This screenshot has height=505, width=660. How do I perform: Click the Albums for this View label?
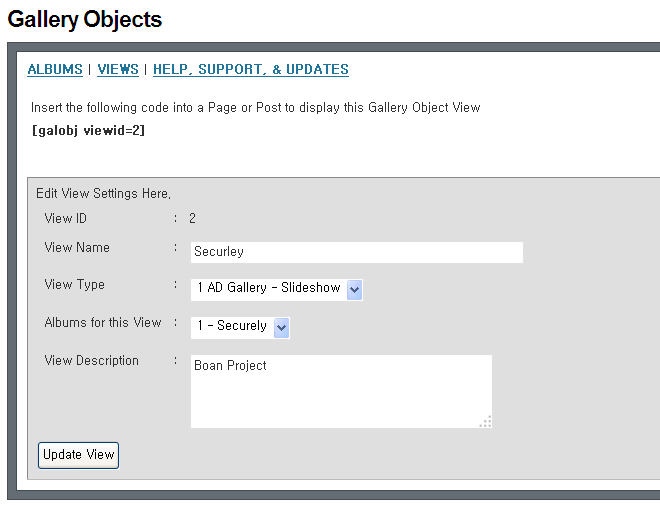(102, 323)
